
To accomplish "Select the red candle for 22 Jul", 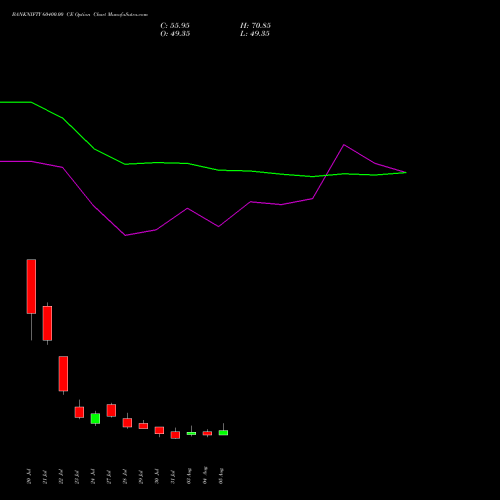I will click(x=63, y=373).
